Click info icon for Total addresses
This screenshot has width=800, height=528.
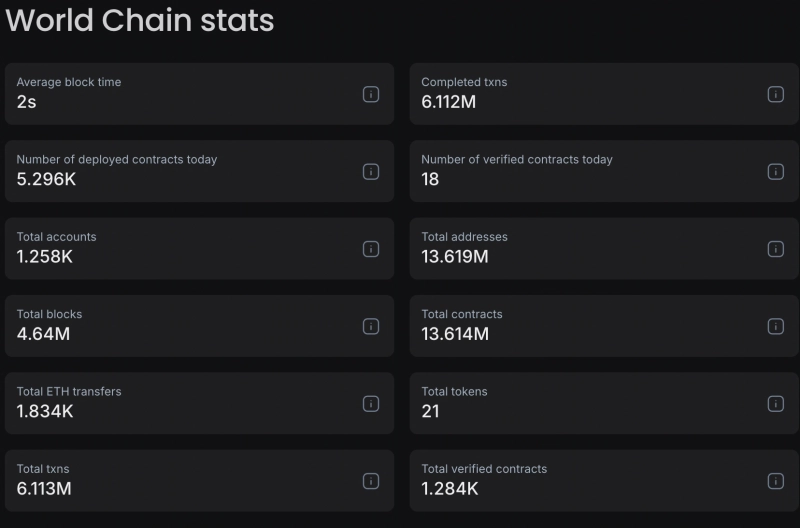[x=775, y=249]
